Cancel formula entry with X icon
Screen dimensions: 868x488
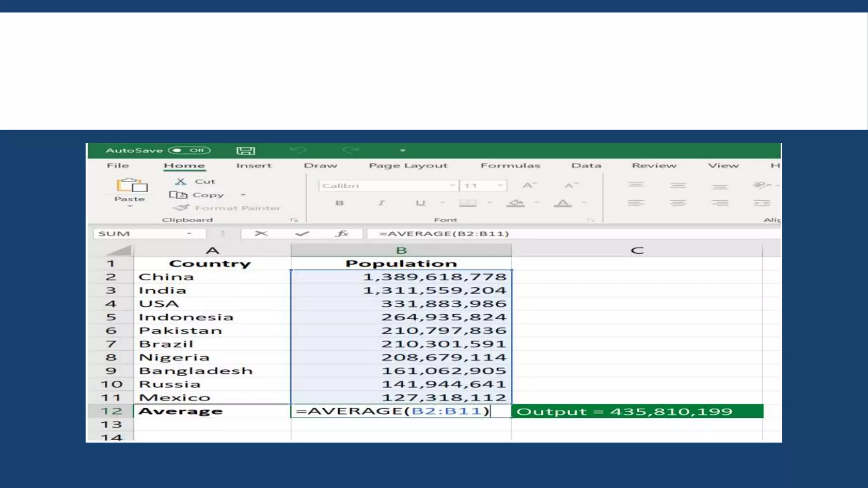261,233
